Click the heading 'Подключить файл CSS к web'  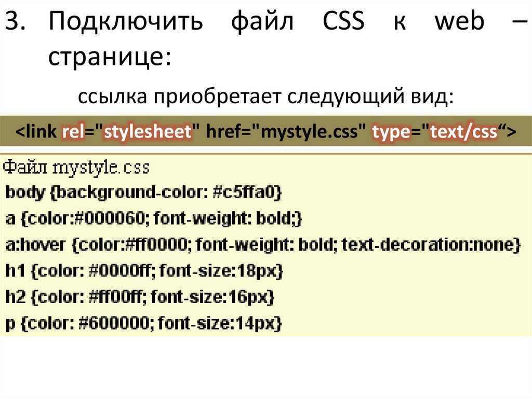coord(267,22)
